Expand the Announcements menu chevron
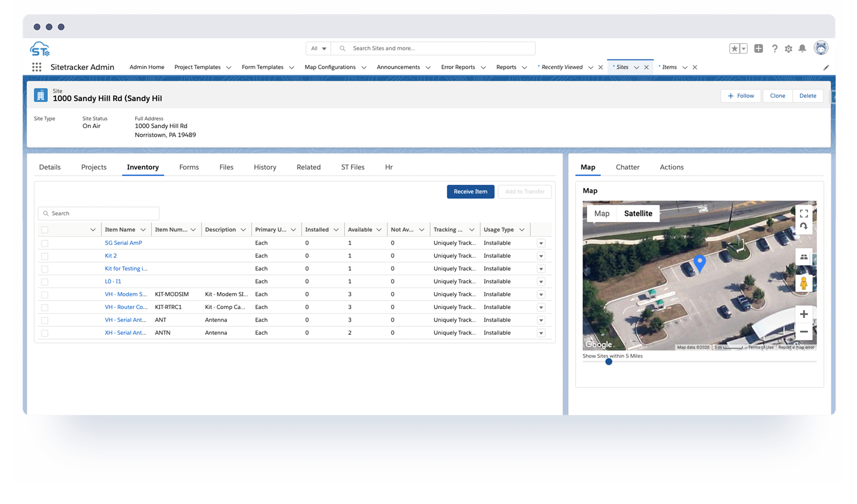857x504 pixels. tap(428, 67)
